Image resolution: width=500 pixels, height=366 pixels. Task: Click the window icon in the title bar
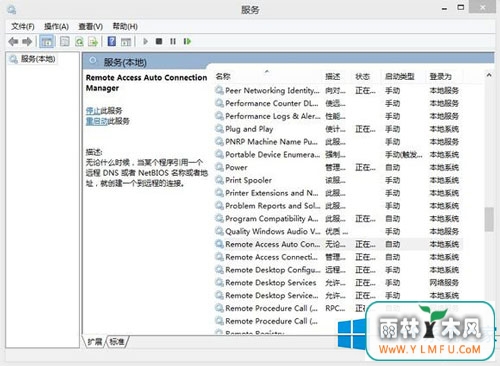point(12,10)
